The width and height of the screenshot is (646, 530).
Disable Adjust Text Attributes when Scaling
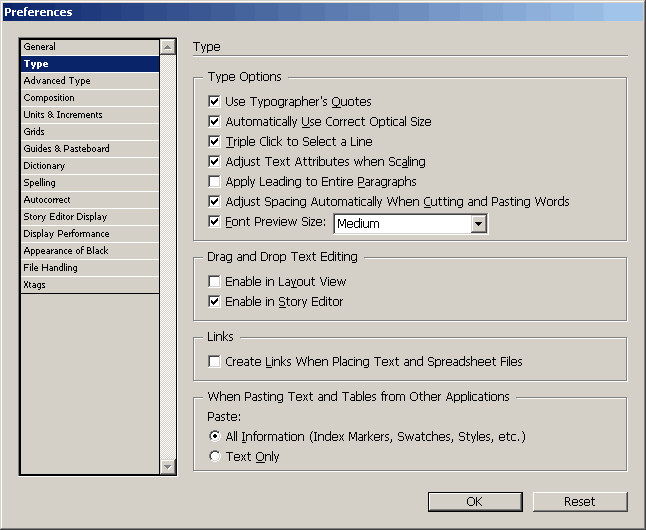click(x=214, y=161)
